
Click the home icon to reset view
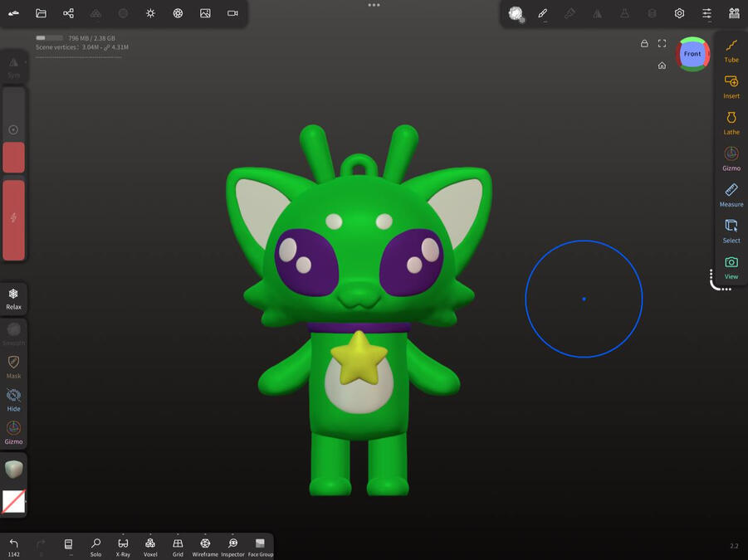(x=662, y=65)
